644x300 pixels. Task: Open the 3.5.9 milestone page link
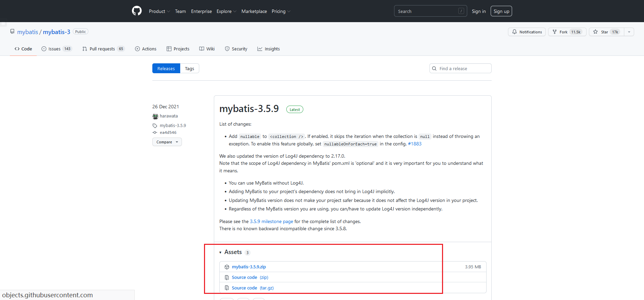271,221
